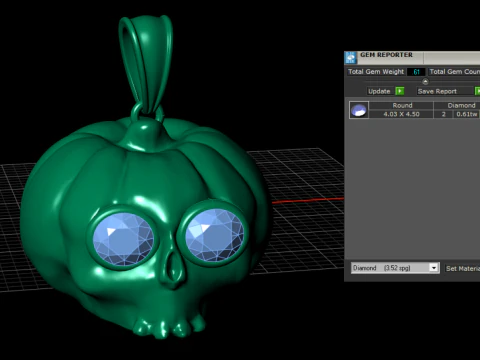Select the right diamond eye gem

point(214,234)
